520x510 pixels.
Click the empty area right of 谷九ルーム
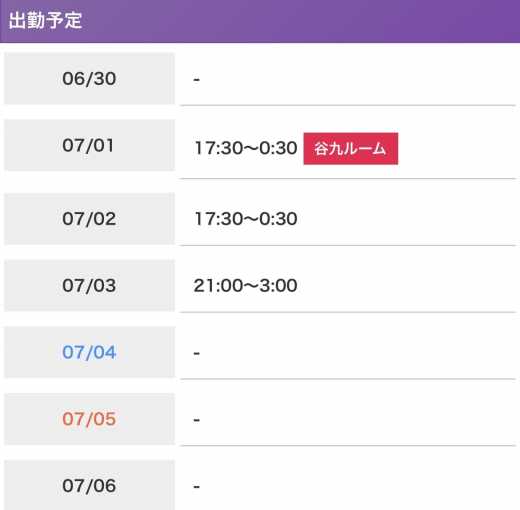(x=457, y=149)
